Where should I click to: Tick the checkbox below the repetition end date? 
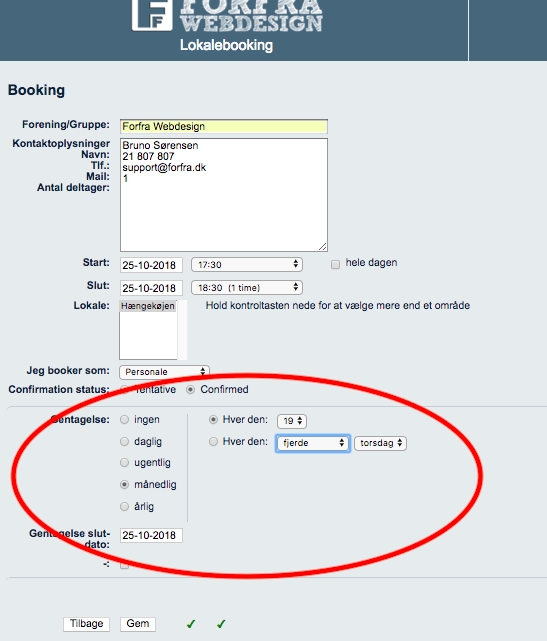click(124, 565)
